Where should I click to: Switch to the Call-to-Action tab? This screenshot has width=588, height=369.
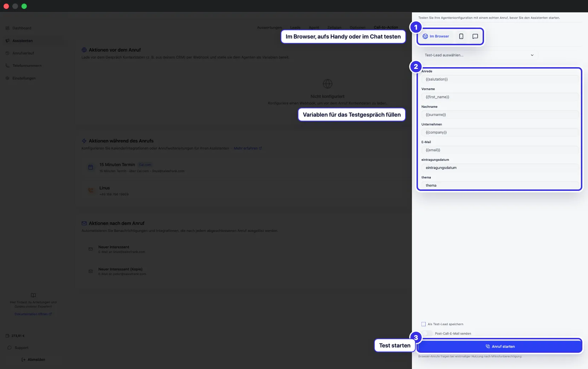[x=386, y=27]
